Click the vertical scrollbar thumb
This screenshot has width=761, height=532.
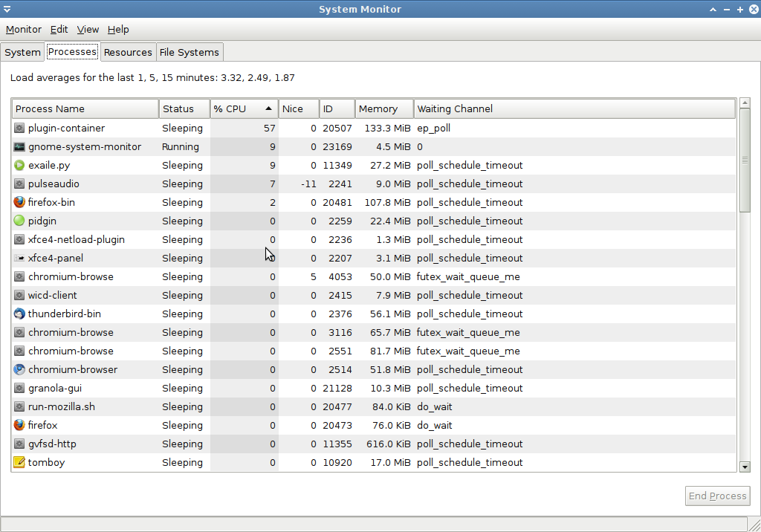[745, 160]
